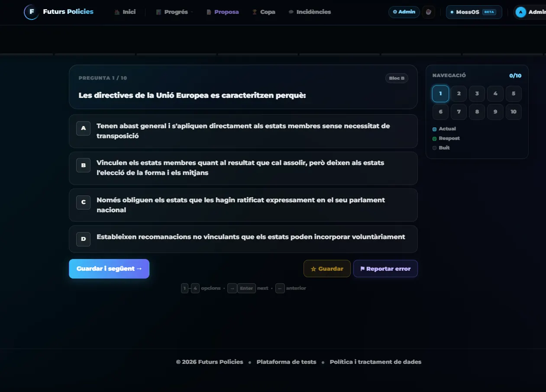Image resolution: width=546 pixels, height=392 pixels.
Task: Click the Actual legend entry
Action: click(444, 129)
